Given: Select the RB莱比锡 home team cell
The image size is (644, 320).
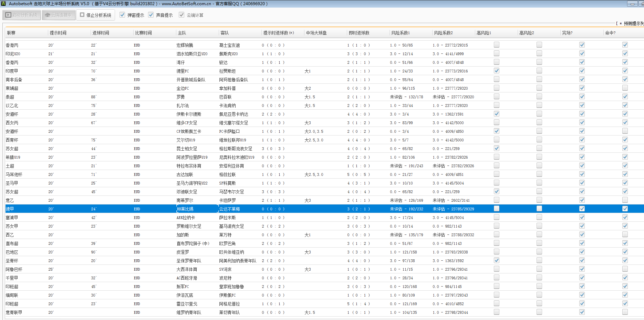Looking at the screenshot, I should pos(185,209).
